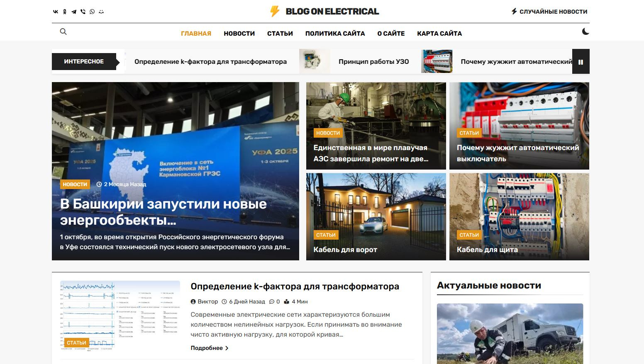The width and height of the screenshot is (644, 364).
Task: Click ticker thumbnail of red circuit breakers
Action: pyautogui.click(x=437, y=61)
